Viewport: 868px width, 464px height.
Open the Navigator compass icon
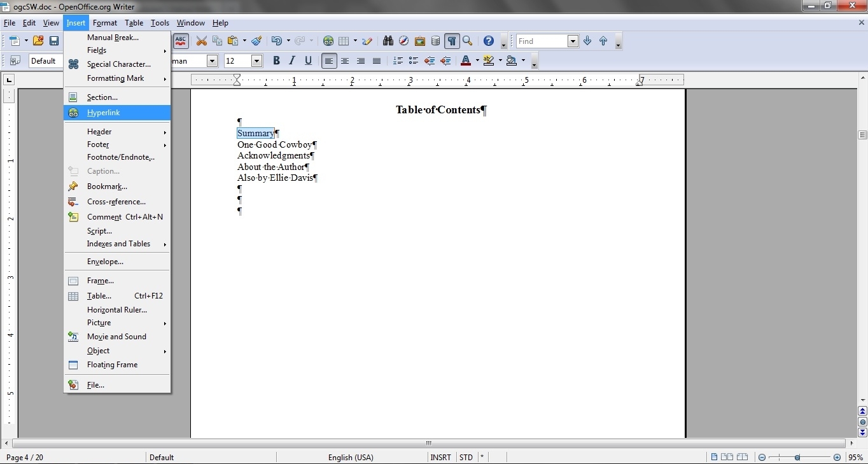tap(404, 41)
